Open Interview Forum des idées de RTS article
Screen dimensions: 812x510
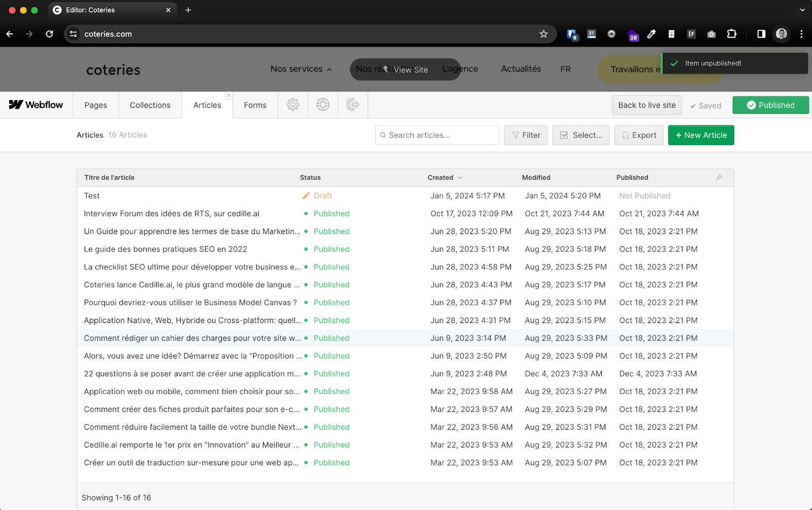pos(172,213)
